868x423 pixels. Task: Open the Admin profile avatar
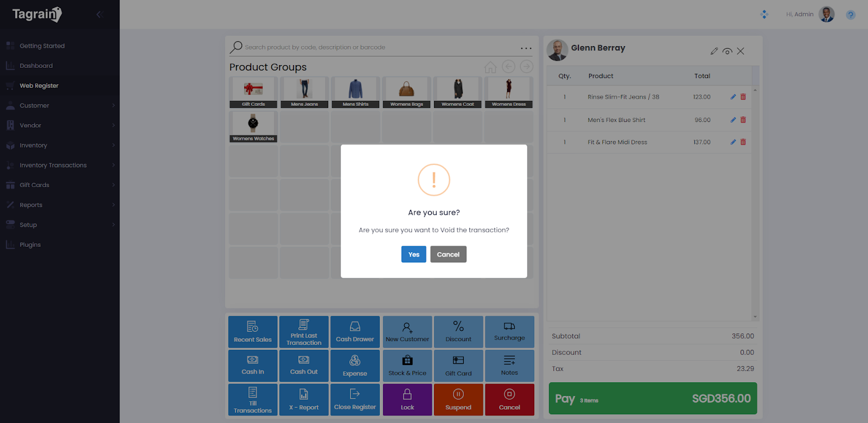click(x=827, y=14)
